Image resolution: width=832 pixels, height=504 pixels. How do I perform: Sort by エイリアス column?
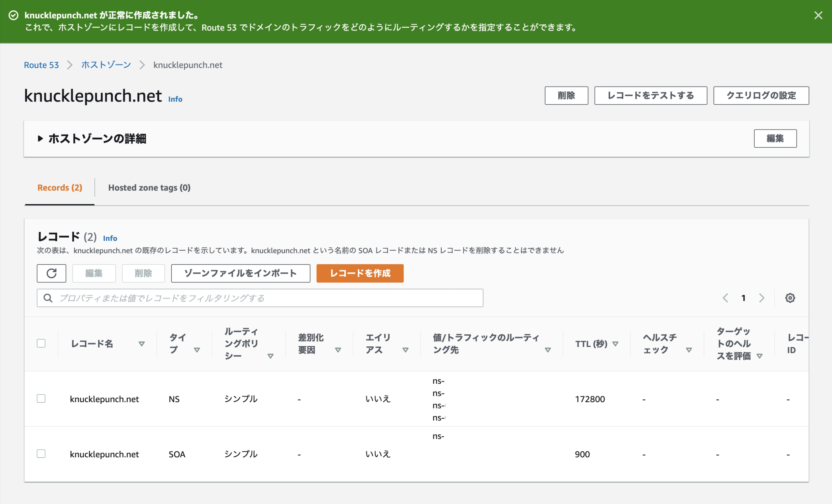pos(406,350)
